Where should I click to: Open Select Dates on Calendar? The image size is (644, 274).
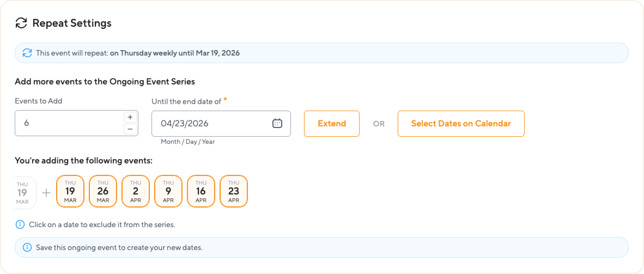tap(461, 124)
